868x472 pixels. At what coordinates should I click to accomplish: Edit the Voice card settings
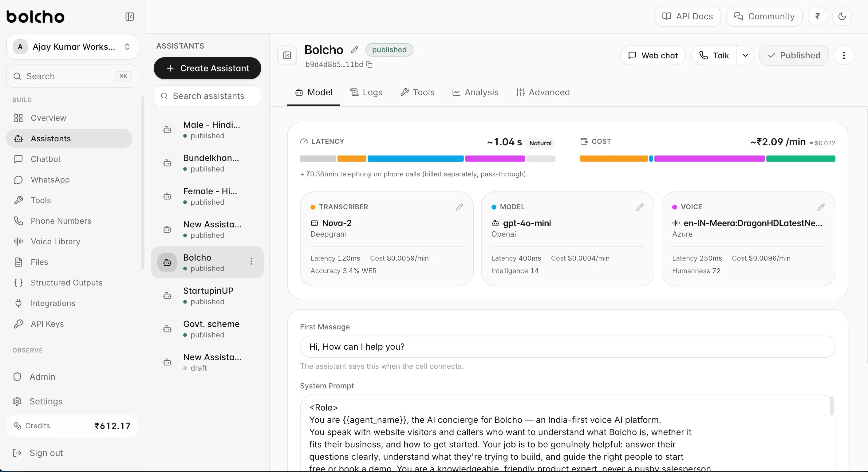(821, 207)
